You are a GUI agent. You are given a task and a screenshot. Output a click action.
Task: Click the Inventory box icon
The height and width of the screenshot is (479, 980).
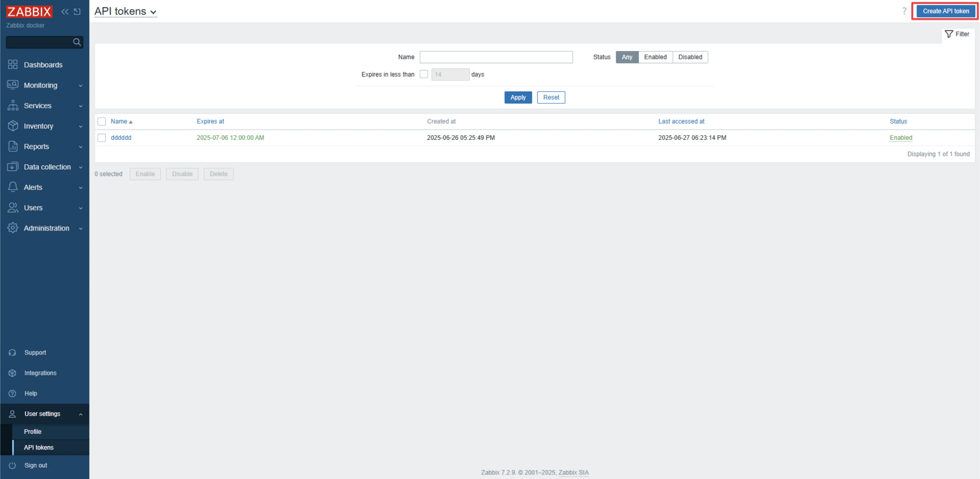click(13, 126)
